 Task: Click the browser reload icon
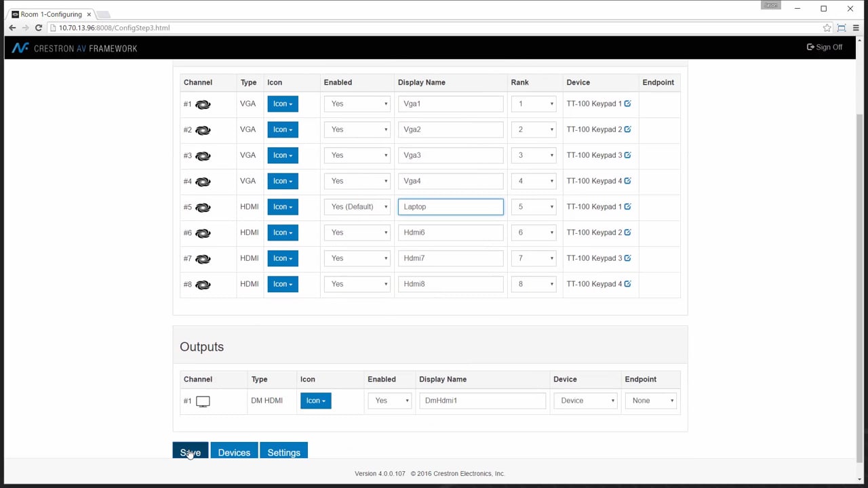39,28
